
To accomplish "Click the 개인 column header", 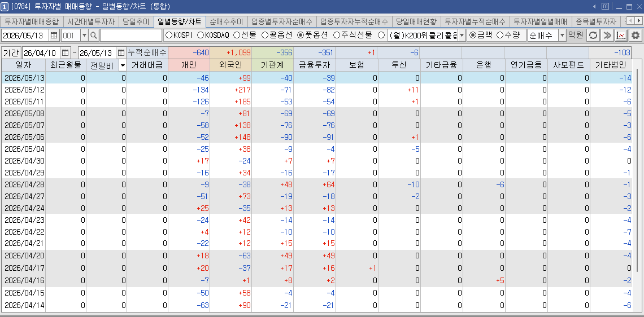I will coord(189,65).
